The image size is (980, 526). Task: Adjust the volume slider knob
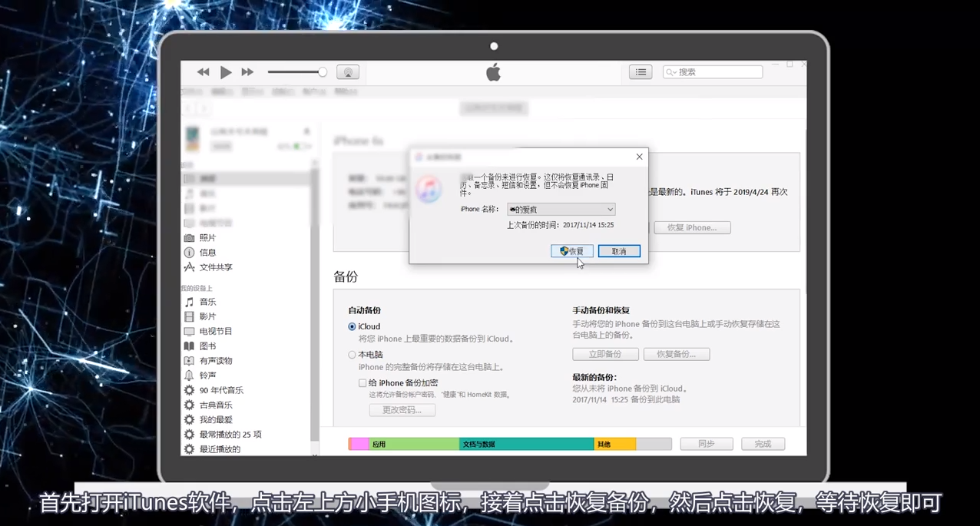323,72
